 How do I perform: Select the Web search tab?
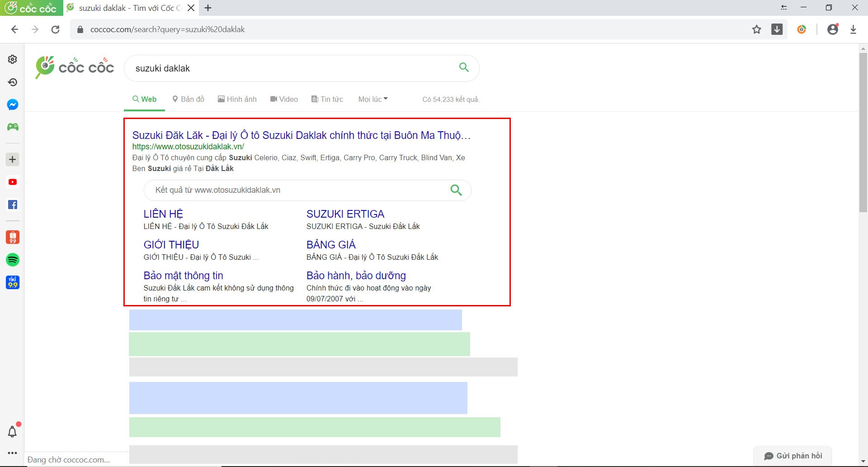[144, 99]
